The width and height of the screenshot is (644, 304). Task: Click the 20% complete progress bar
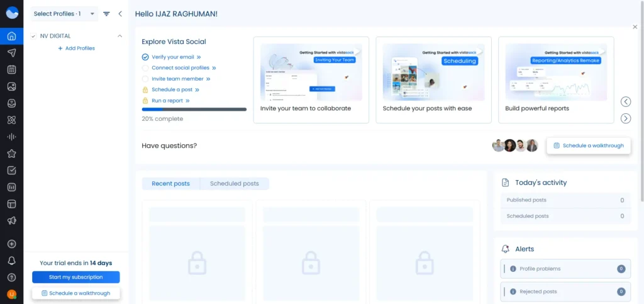(x=194, y=110)
